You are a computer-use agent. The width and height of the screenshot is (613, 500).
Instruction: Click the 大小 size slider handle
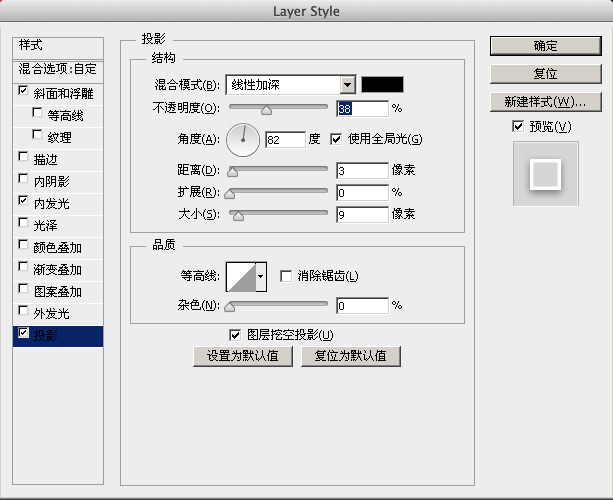click(238, 216)
